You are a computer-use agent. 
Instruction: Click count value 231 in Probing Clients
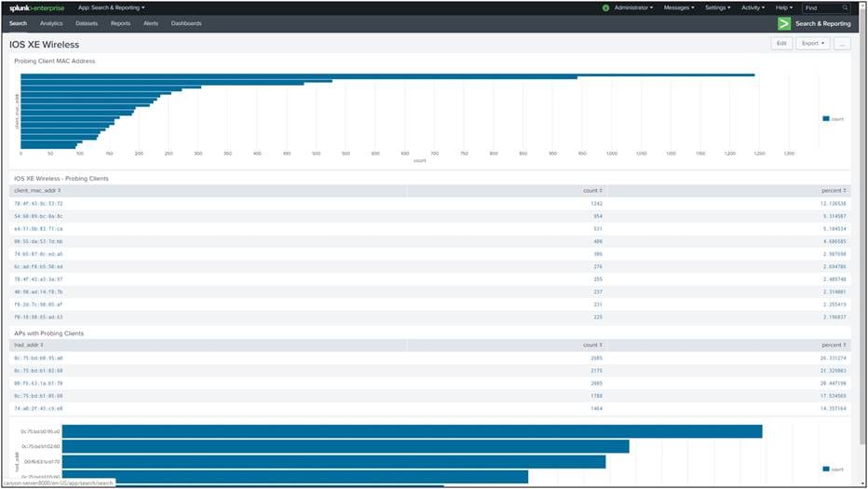point(598,305)
